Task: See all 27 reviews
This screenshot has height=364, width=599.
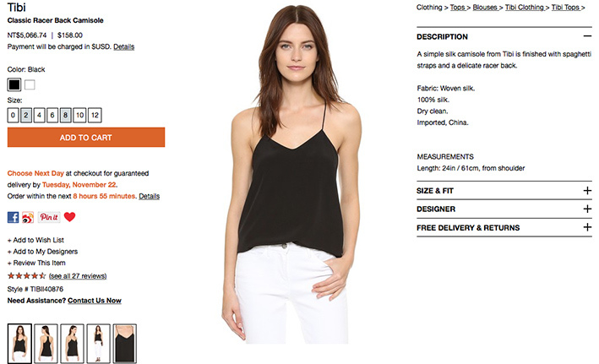Action: 78,276
